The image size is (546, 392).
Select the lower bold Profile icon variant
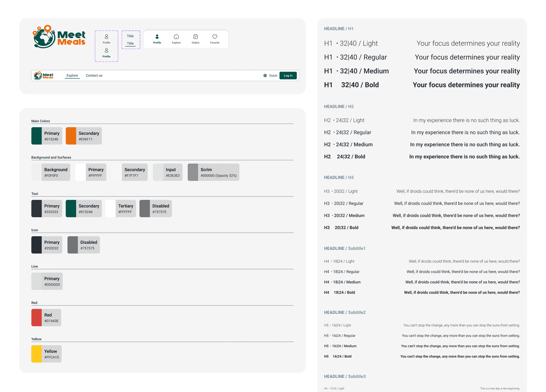tap(106, 51)
